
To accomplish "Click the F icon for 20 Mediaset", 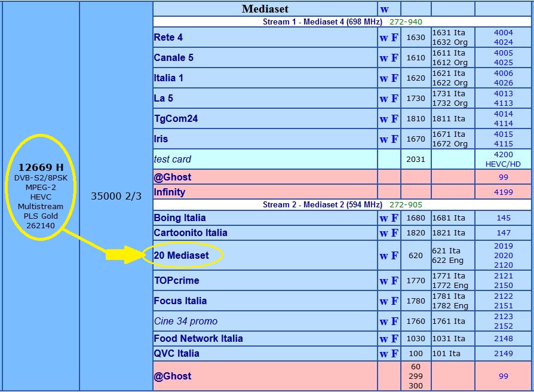I will click(394, 256).
